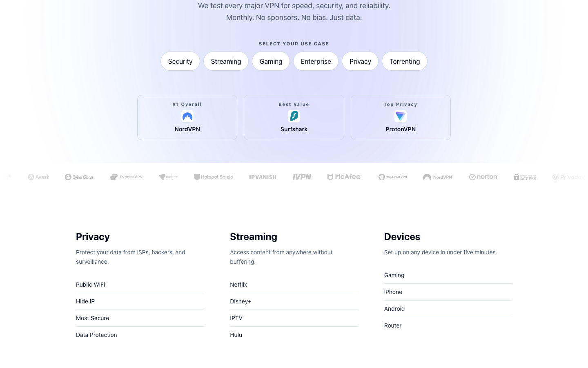Screen dimensions: 588x368
Task: Click the ProtonVPN logo icon in Top Privacy card
Action: click(401, 116)
